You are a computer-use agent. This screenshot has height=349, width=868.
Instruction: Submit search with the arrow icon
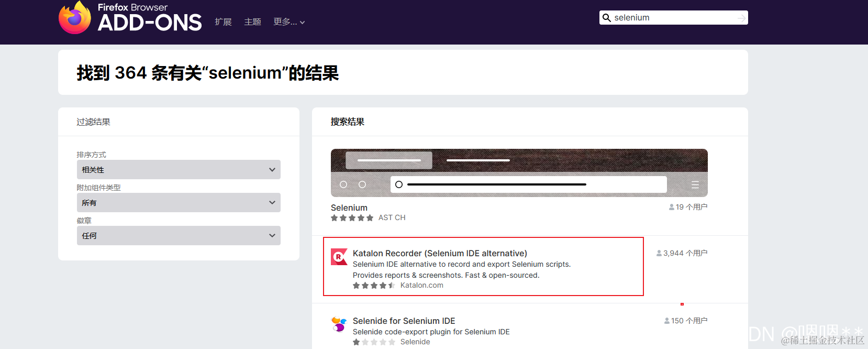(x=741, y=18)
